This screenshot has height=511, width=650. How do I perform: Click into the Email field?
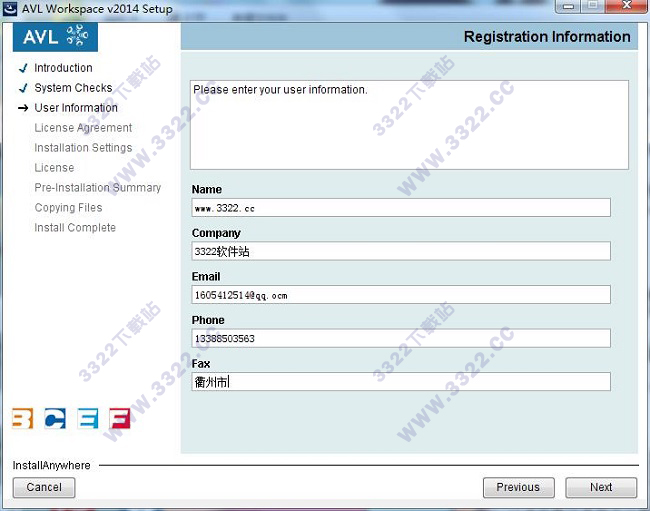(401, 295)
